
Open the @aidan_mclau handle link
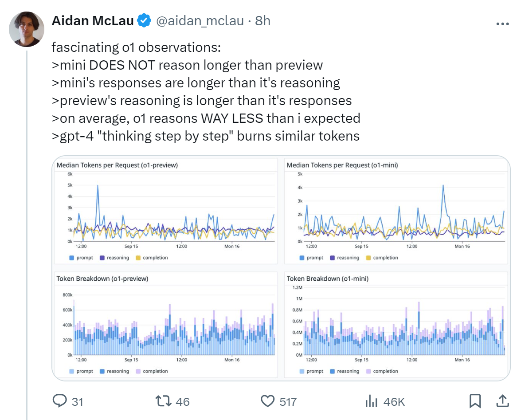click(199, 20)
